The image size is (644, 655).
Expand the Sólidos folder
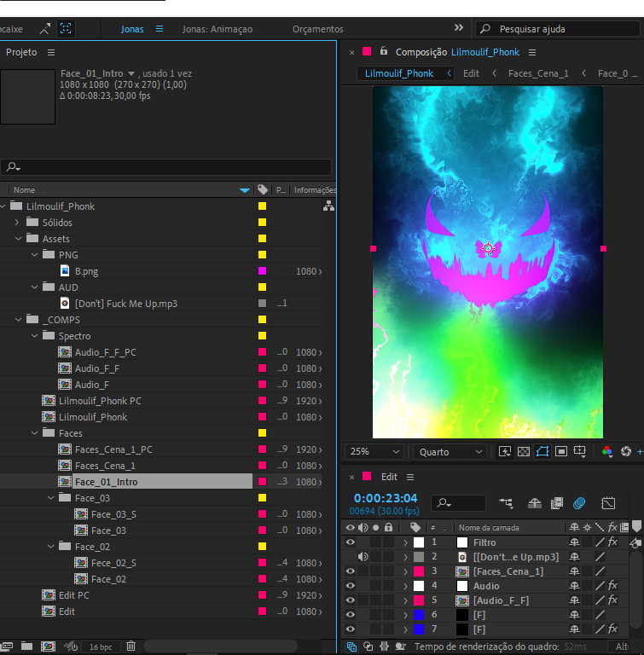(x=17, y=223)
